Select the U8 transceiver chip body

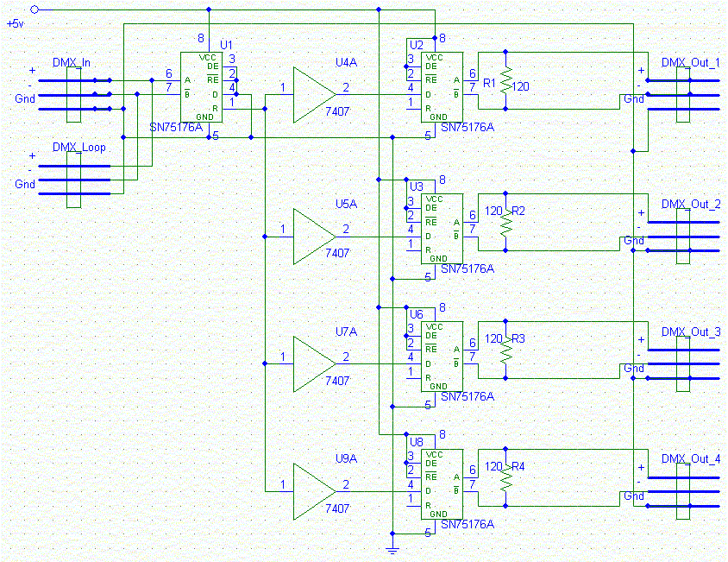point(442,484)
